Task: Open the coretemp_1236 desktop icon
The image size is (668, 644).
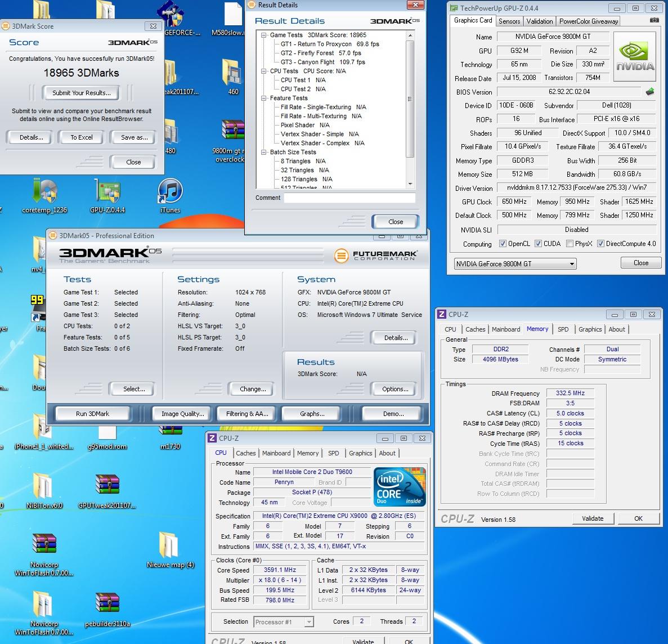Action: click(x=44, y=196)
